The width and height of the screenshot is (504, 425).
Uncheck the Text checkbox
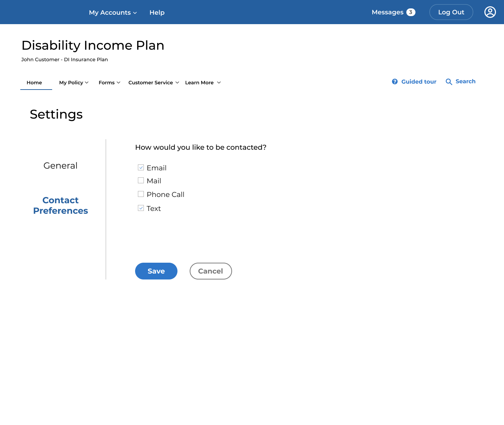click(x=141, y=208)
